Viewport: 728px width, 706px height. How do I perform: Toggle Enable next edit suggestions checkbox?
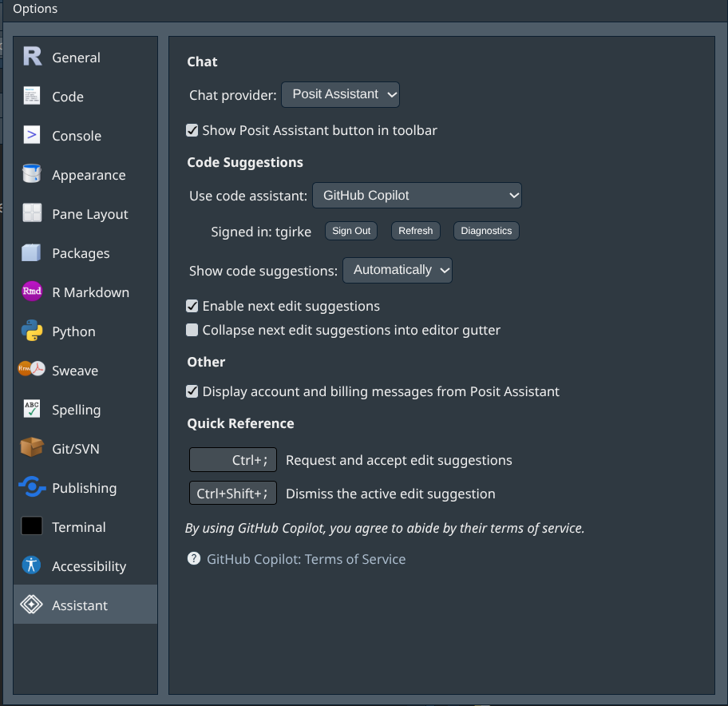pos(192,306)
